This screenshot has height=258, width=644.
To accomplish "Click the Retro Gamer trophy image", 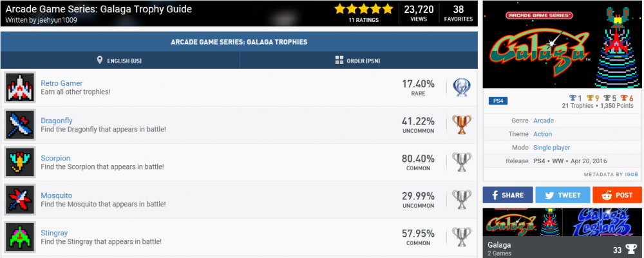I will pyautogui.click(x=20, y=87).
